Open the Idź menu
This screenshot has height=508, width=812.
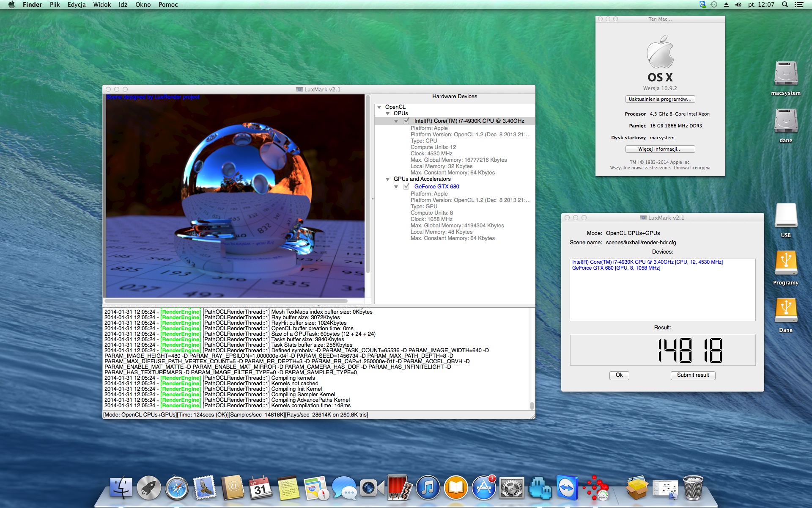point(123,5)
